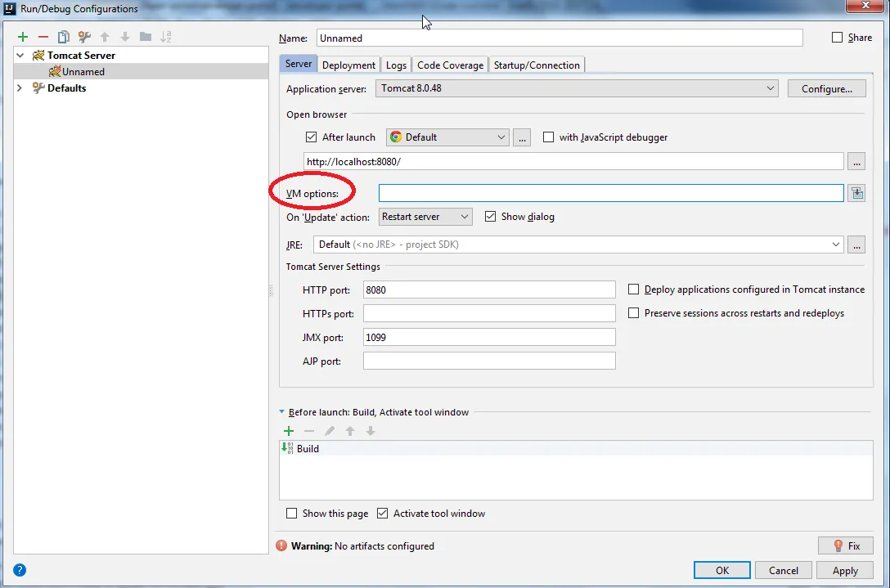
Task: Check the Show this page checkbox
Action: 292,513
